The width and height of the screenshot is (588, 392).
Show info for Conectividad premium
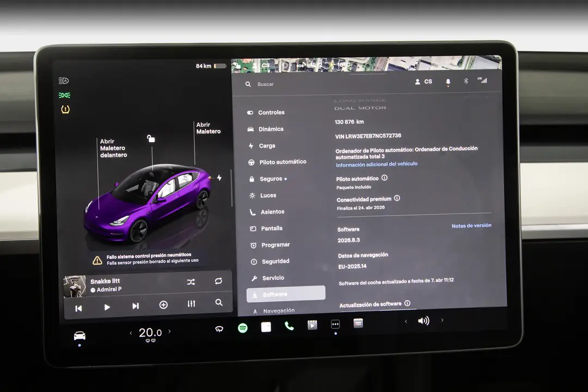click(397, 198)
